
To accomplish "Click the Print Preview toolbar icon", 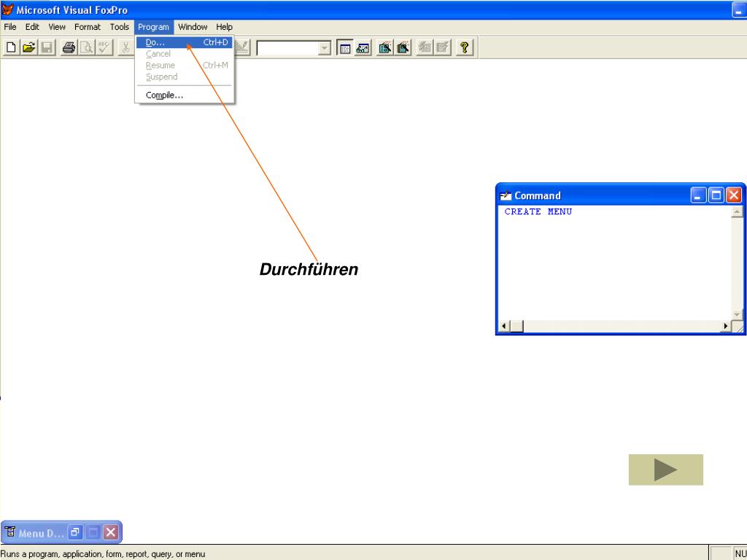I will click(87, 47).
